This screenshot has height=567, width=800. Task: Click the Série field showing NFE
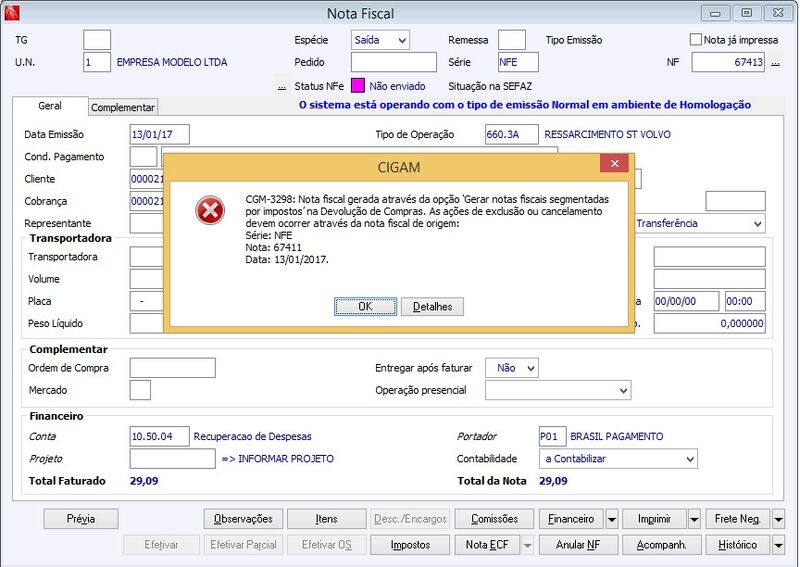tap(518, 62)
